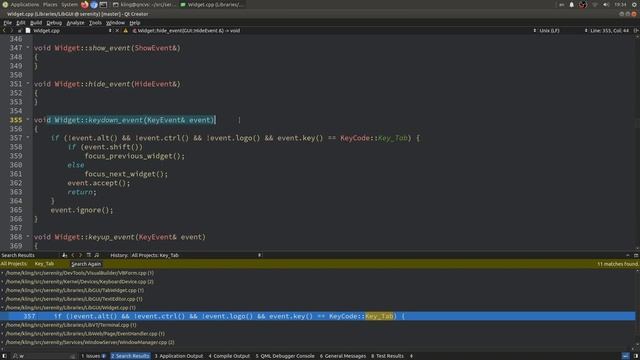
Task: Click the Search Again button
Action: pos(86,264)
